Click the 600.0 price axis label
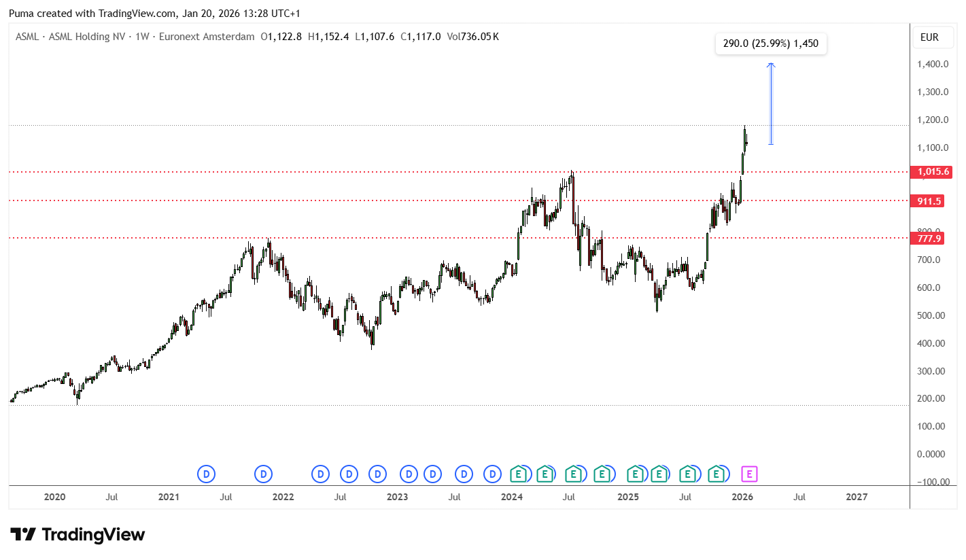 pyautogui.click(x=929, y=287)
